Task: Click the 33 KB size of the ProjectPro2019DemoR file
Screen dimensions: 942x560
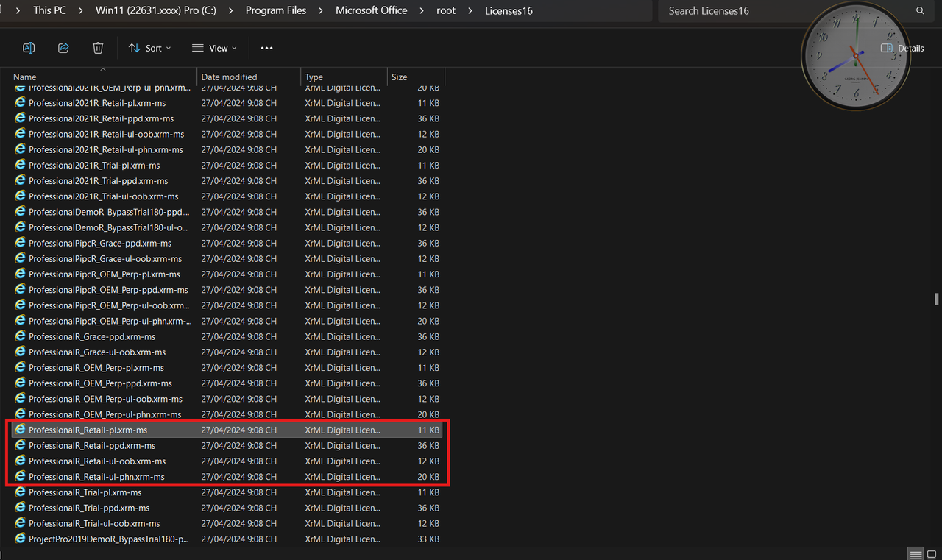Action: (x=428, y=539)
